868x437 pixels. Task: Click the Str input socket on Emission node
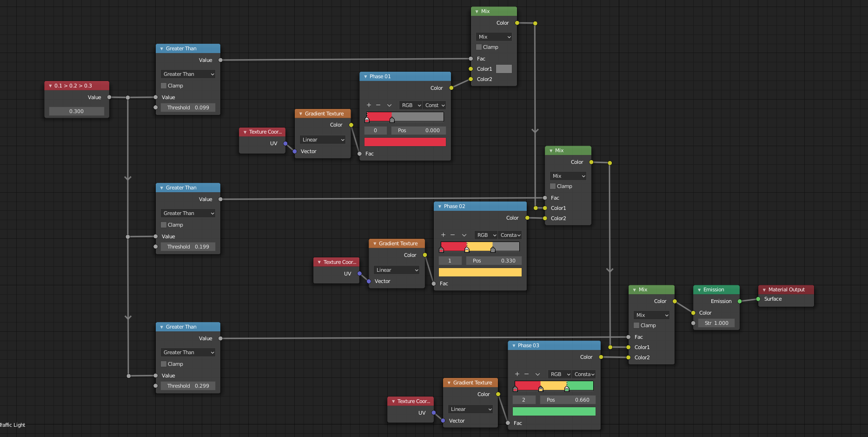point(693,323)
